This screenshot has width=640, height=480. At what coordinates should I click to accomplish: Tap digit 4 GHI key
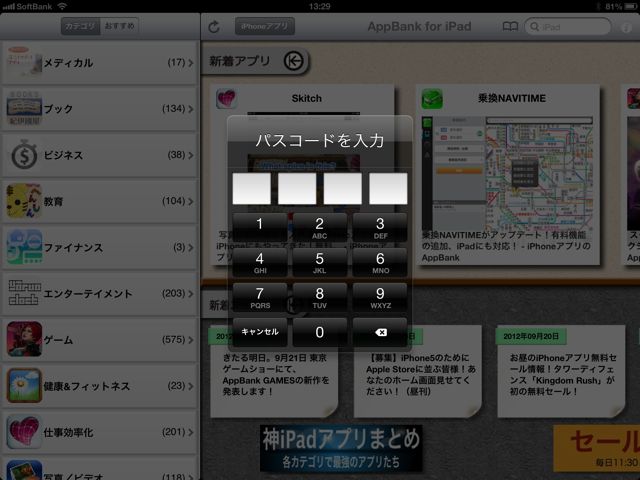(x=260, y=262)
